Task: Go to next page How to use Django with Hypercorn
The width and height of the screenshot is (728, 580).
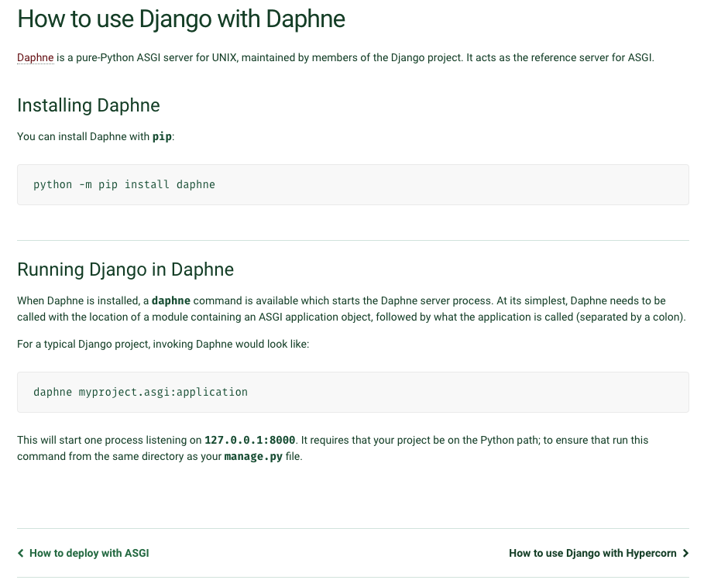Action: click(592, 553)
